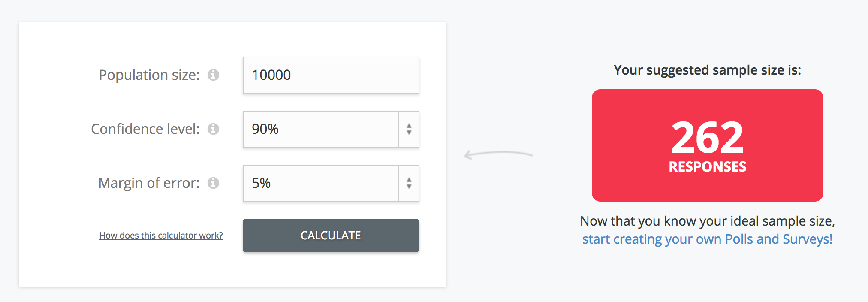
Task: Click the 'Margin of error:' label
Action: [x=149, y=183]
